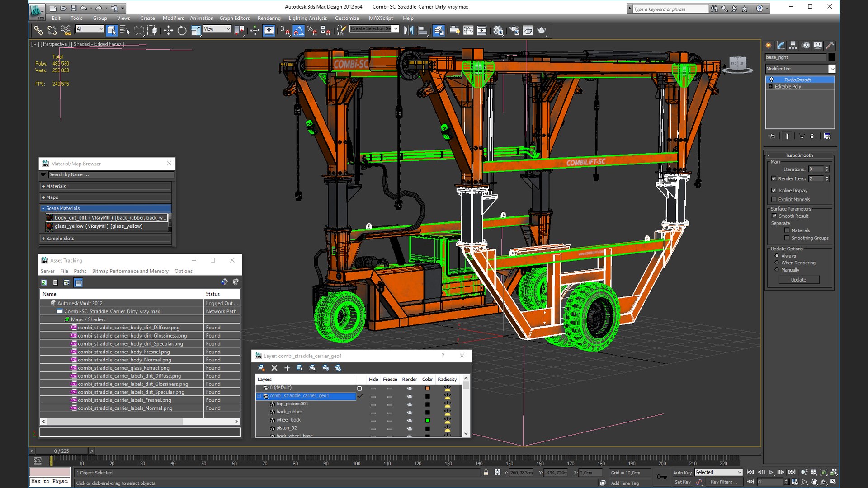Open the Material Editor toolbar icon

coord(498,30)
